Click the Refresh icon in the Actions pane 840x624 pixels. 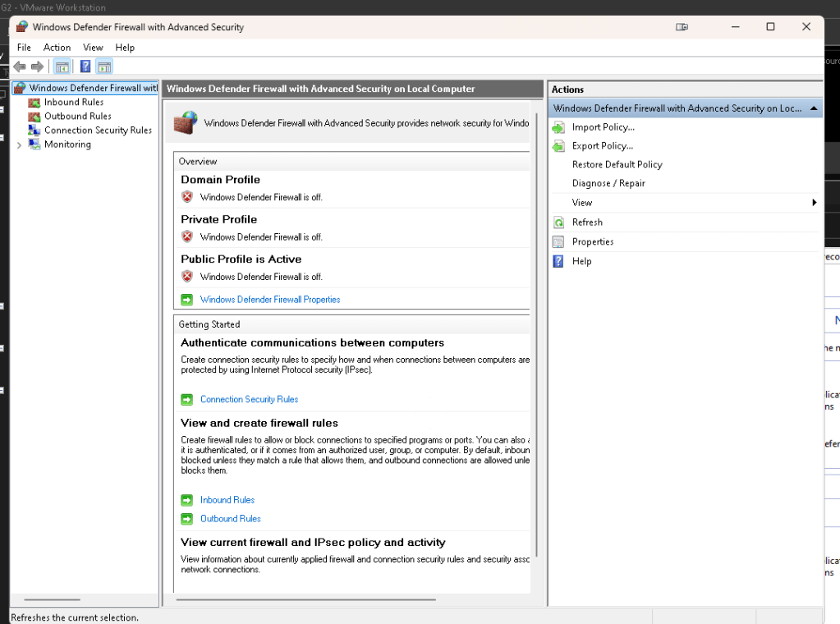tap(558, 223)
